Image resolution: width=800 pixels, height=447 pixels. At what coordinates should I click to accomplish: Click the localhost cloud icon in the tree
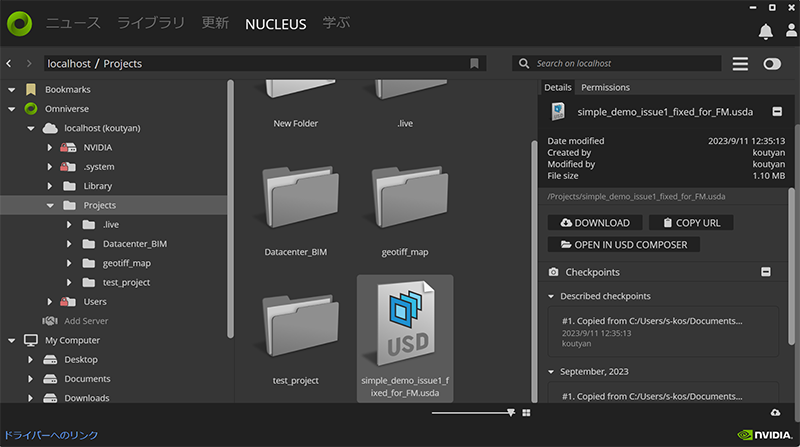[x=50, y=128]
